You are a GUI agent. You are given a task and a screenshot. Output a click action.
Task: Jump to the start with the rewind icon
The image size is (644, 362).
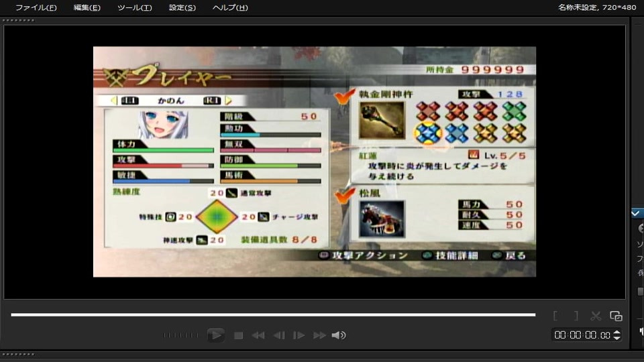tap(258, 336)
